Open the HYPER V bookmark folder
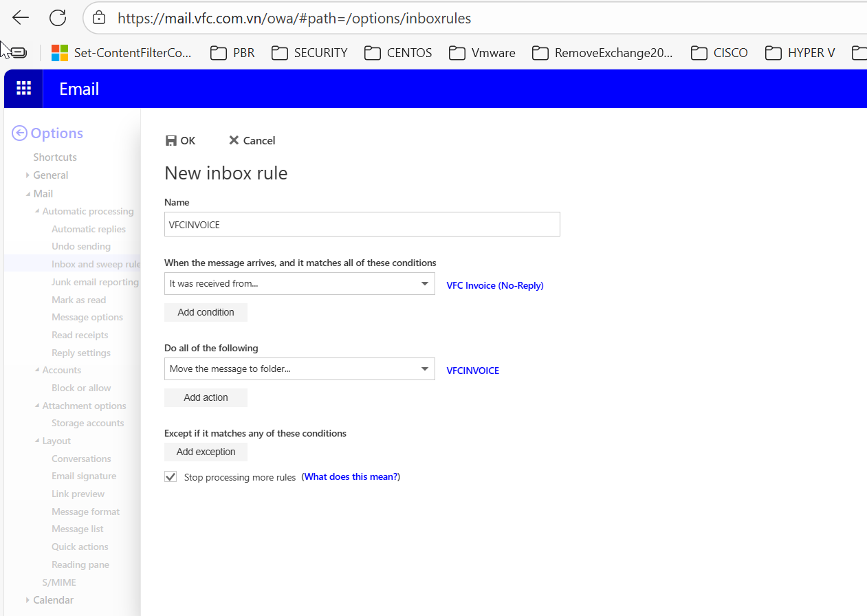The width and height of the screenshot is (867, 616). tap(801, 53)
